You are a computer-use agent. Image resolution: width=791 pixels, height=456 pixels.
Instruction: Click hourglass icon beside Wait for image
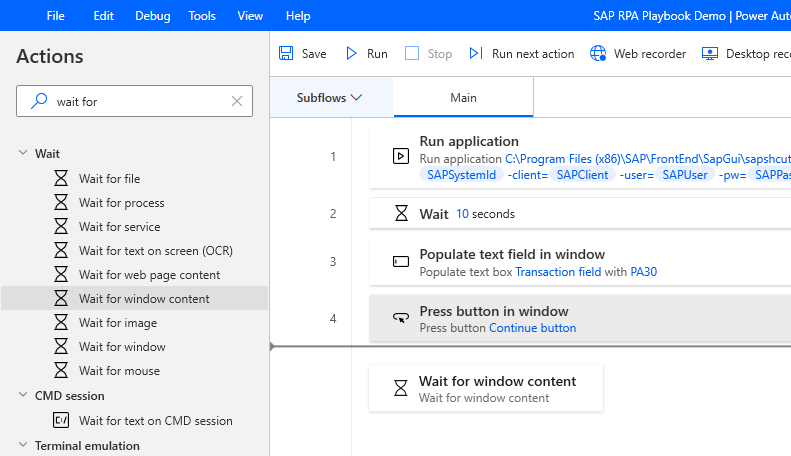61,322
